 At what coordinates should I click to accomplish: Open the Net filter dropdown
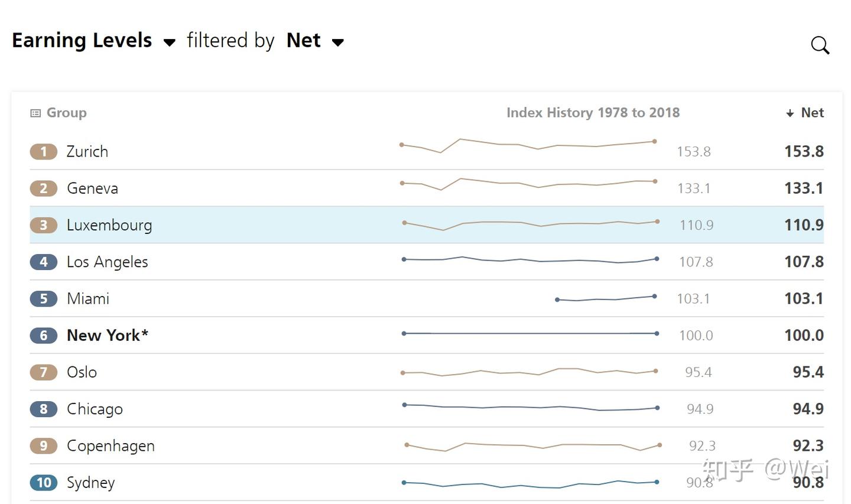[338, 42]
